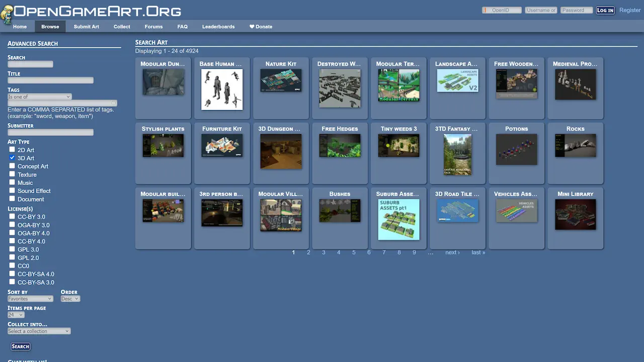The height and width of the screenshot is (362, 644).
Task: Open the Forums menu item
Action: (153, 27)
